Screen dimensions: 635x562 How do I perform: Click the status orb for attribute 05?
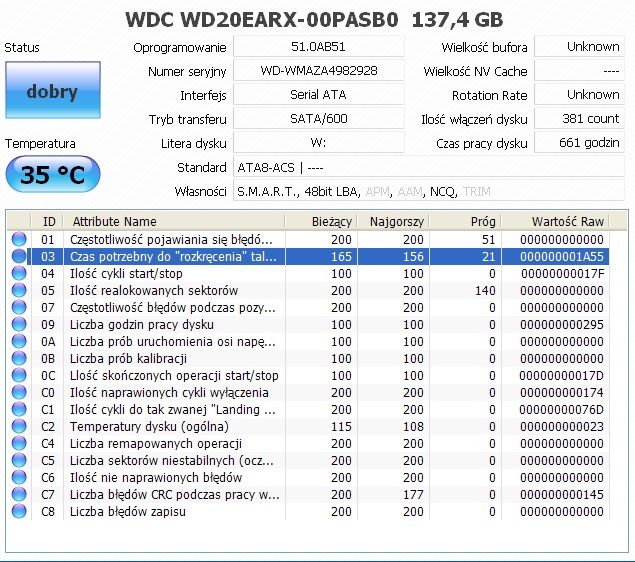point(19,290)
